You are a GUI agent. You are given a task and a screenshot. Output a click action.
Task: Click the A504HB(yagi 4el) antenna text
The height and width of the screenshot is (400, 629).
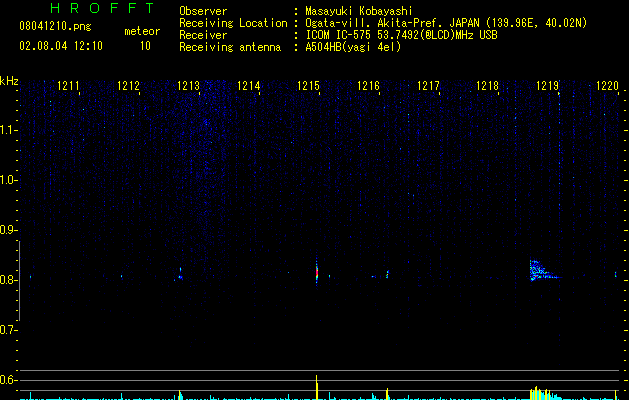pos(353,47)
